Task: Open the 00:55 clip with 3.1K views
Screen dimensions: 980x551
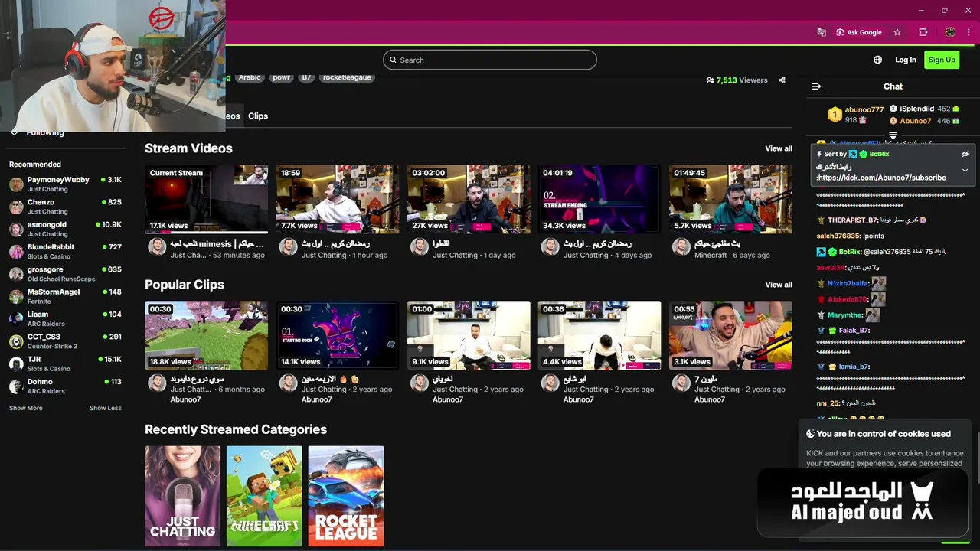Action: pos(730,335)
